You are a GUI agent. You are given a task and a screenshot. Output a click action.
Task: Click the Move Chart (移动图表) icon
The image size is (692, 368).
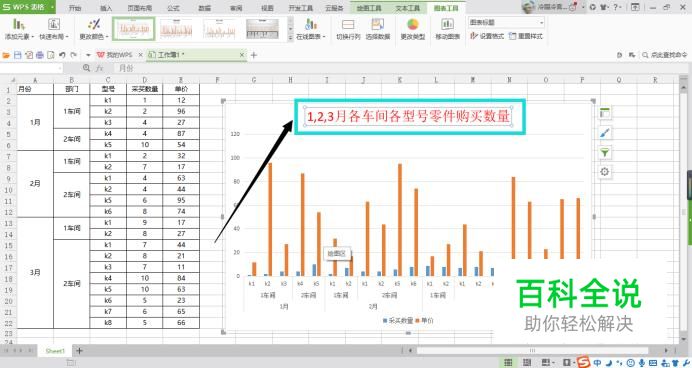(x=448, y=25)
